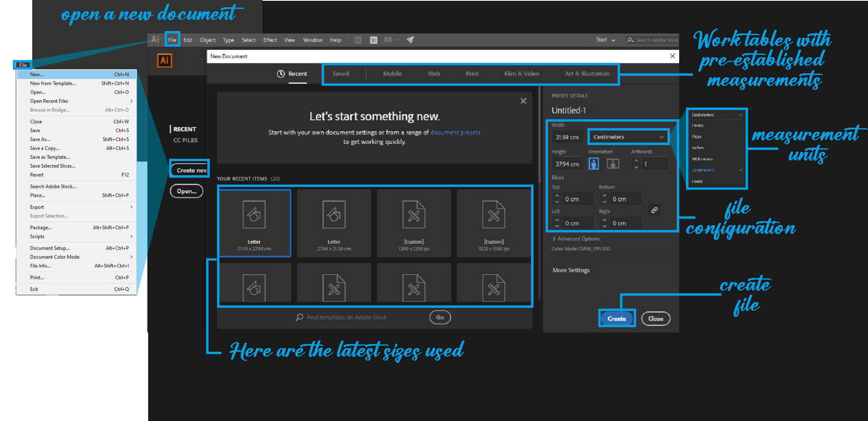Screen dimensions: 868x421
Task: Toggle the bleed link chain icon
Action: (x=654, y=210)
